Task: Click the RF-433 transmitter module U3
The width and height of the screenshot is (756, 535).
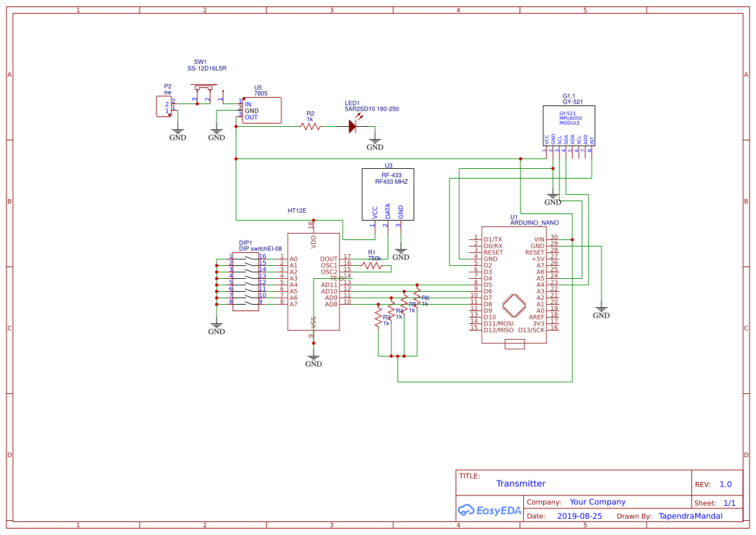Action: click(387, 192)
